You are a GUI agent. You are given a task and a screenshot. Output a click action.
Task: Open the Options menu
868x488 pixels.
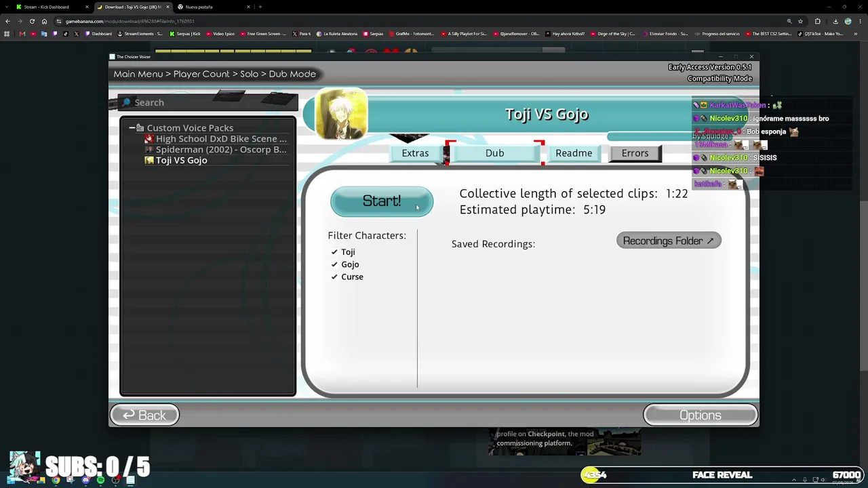point(700,415)
